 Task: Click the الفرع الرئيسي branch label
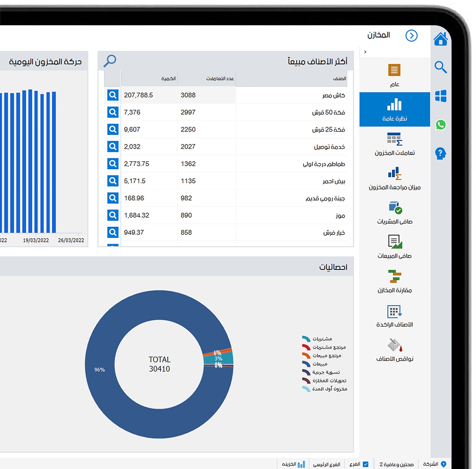[x=326, y=464]
